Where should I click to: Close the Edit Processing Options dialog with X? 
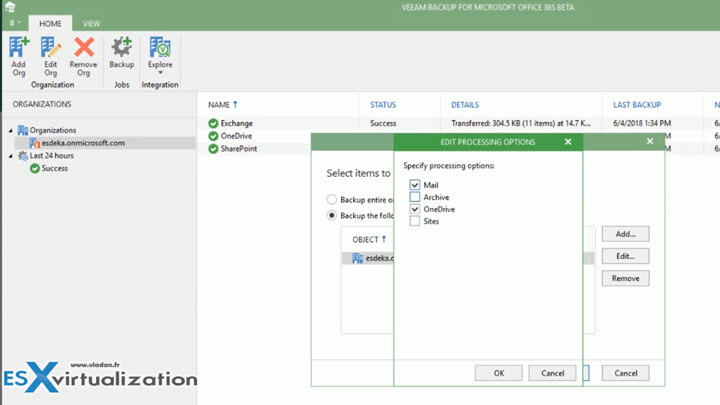568,142
